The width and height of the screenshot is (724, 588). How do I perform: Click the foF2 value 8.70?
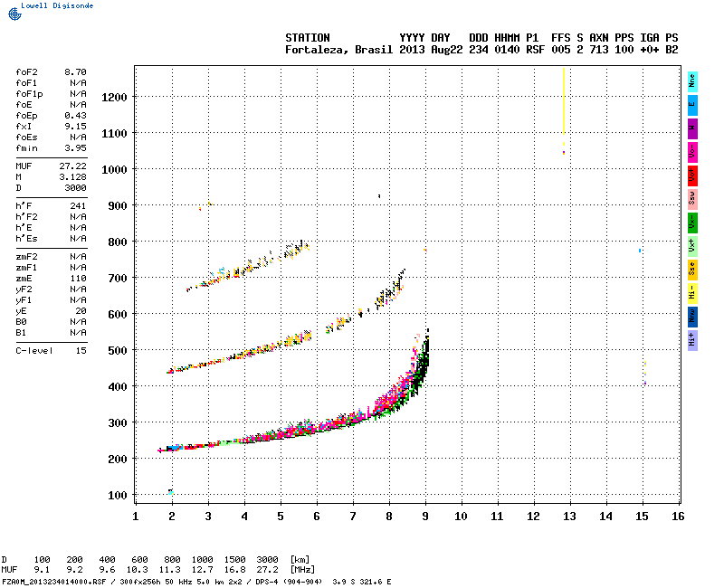point(75,72)
